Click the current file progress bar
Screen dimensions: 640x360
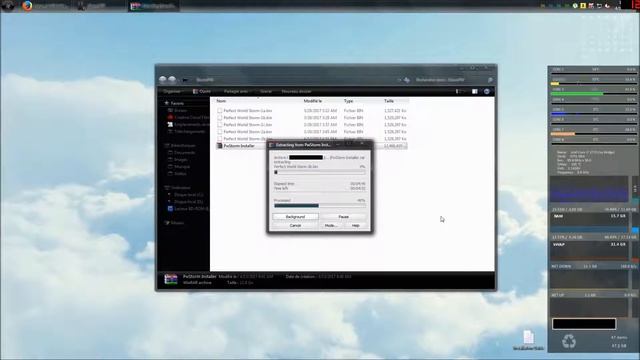click(320, 172)
